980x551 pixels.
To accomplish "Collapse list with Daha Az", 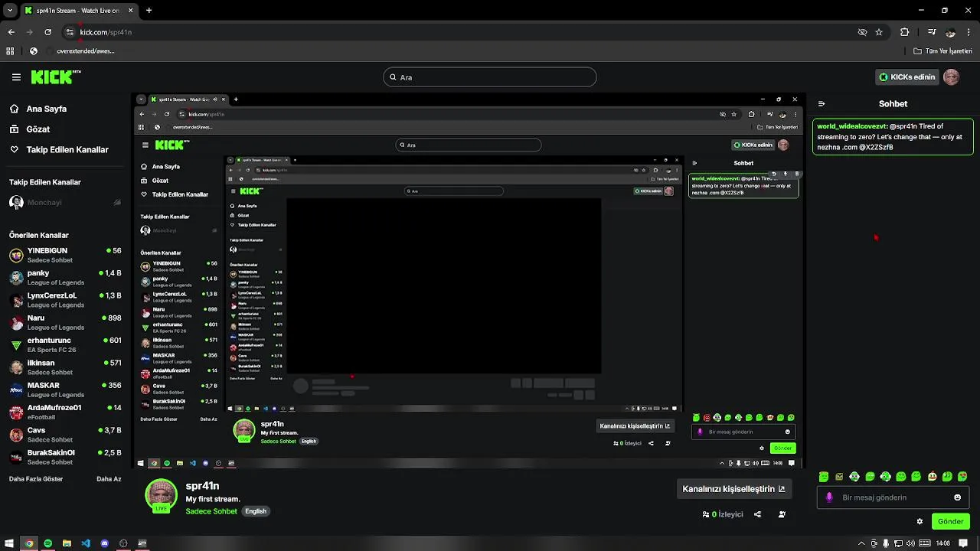I will coord(109,479).
